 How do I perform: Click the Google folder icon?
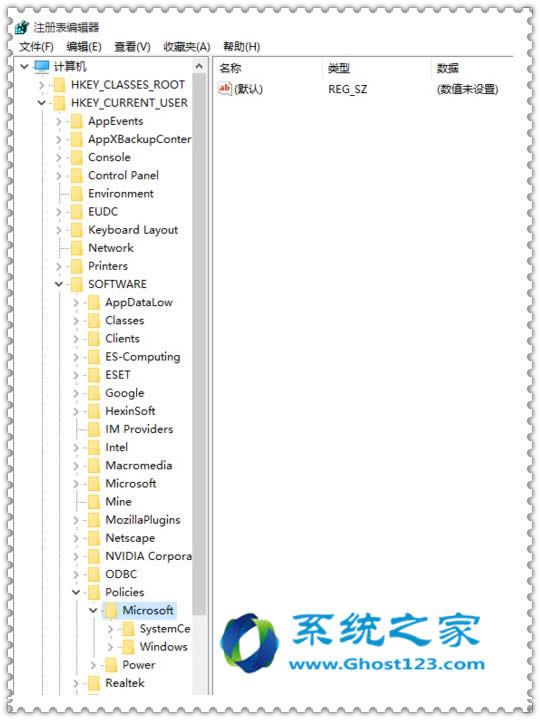pos(94,393)
